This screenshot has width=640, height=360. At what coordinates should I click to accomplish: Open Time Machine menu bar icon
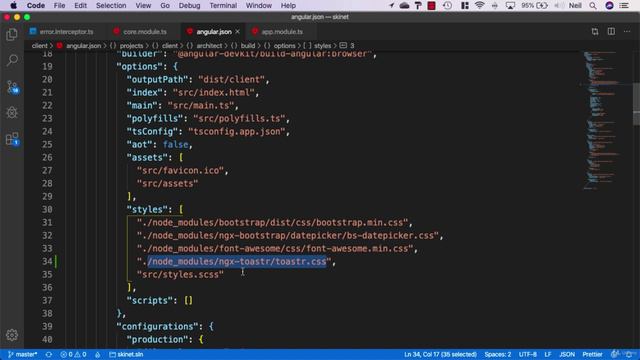point(447,5)
